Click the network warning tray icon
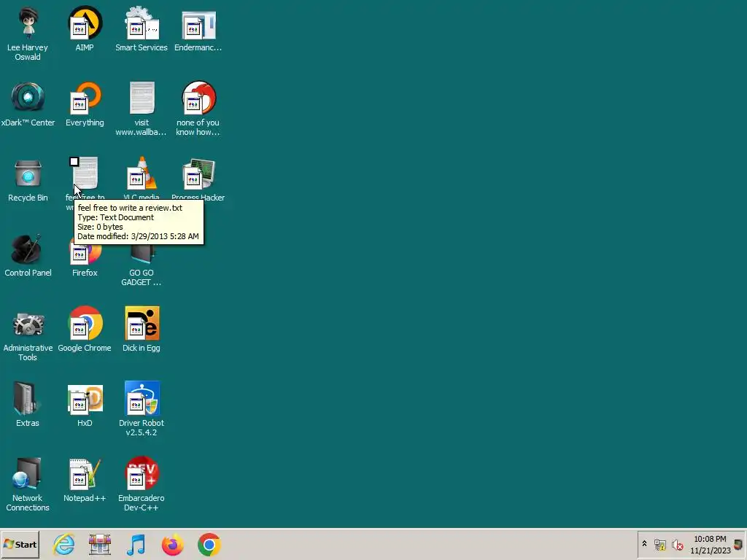The width and height of the screenshot is (747, 560). click(659, 545)
